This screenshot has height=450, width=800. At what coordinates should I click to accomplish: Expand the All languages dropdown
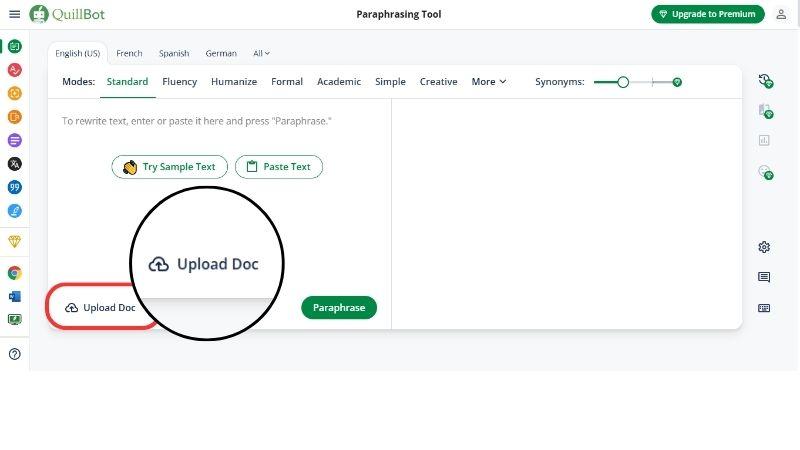(x=261, y=53)
